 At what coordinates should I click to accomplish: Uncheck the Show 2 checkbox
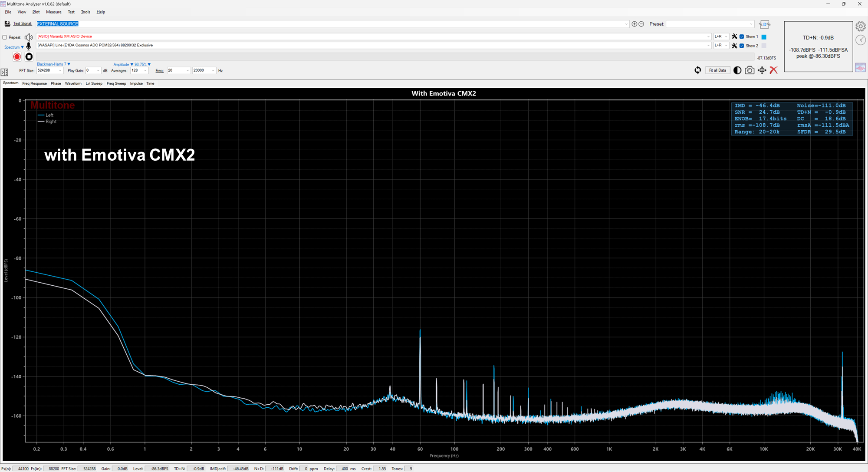tap(742, 46)
